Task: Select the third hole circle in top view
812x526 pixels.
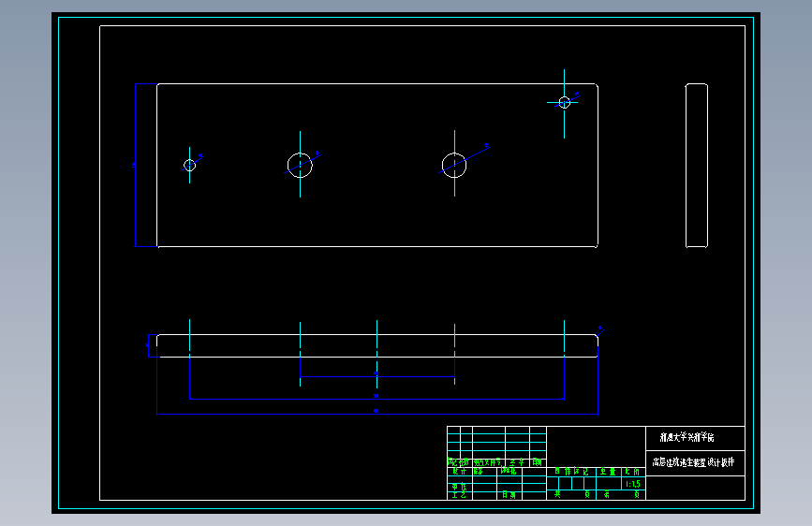Action: 454,165
